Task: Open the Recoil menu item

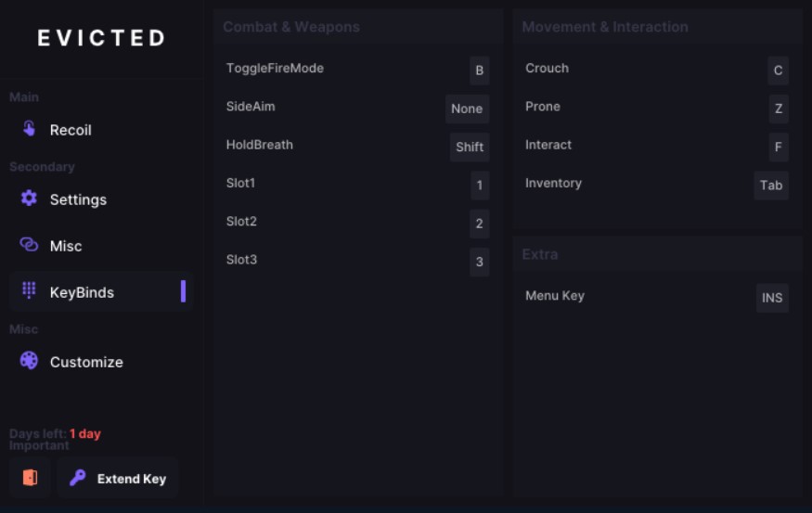Action: point(71,130)
